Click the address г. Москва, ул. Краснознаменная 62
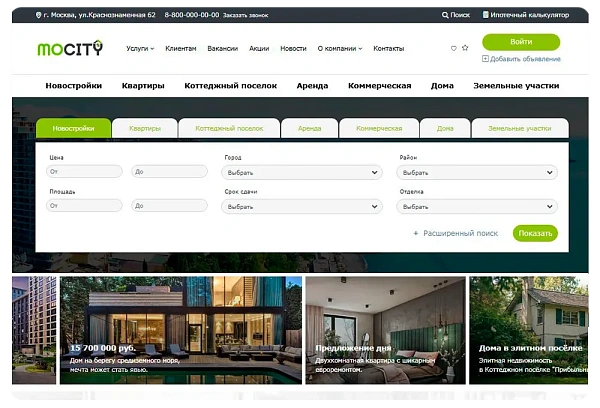600x408 pixels. 99,15
